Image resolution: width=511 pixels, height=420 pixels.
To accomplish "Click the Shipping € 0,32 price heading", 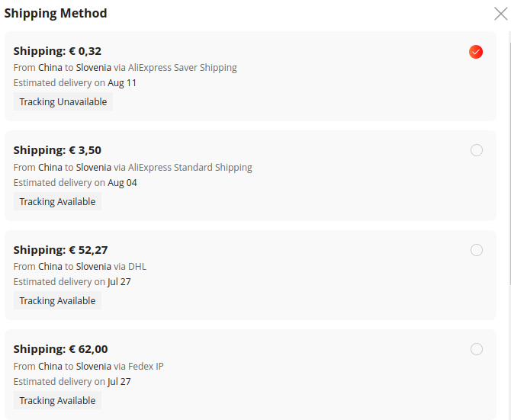I will click(x=57, y=51).
